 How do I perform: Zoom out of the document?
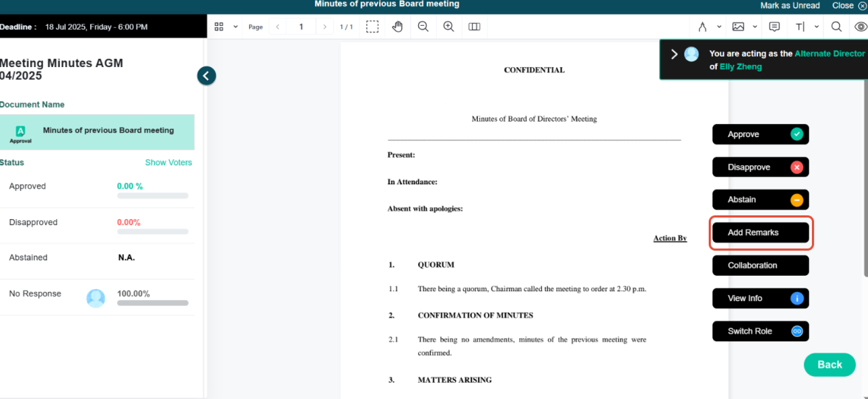[x=423, y=27]
